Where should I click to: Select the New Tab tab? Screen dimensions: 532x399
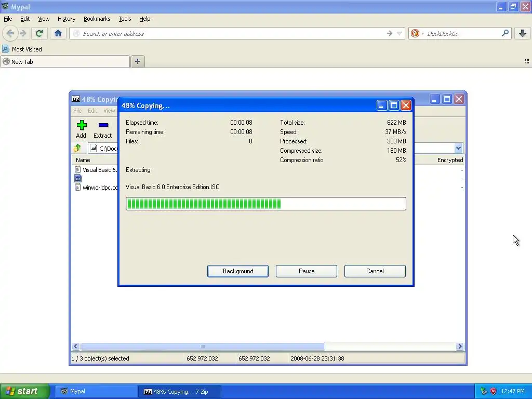[65, 61]
